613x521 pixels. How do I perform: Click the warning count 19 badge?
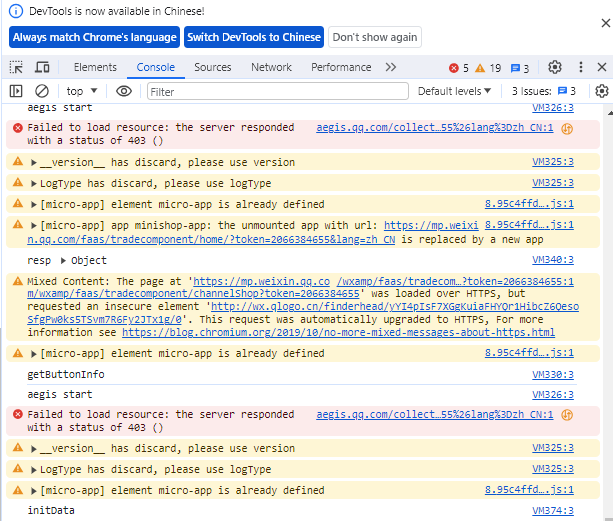(x=488, y=68)
